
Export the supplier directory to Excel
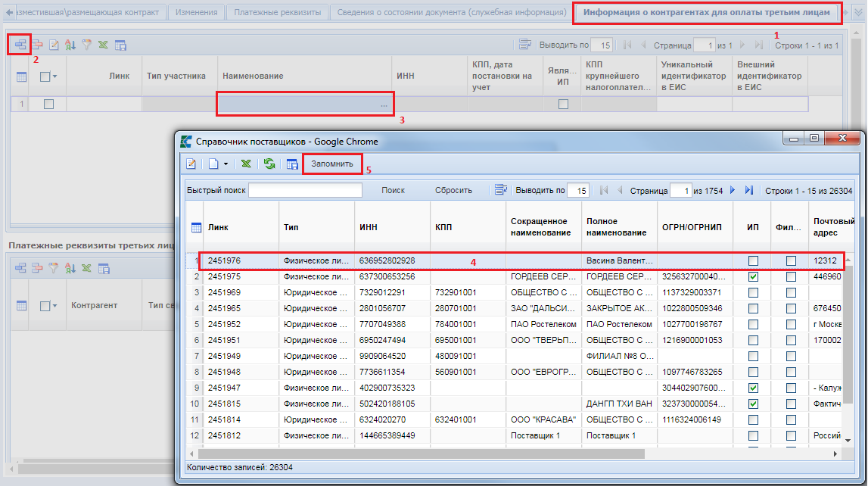pyautogui.click(x=247, y=164)
